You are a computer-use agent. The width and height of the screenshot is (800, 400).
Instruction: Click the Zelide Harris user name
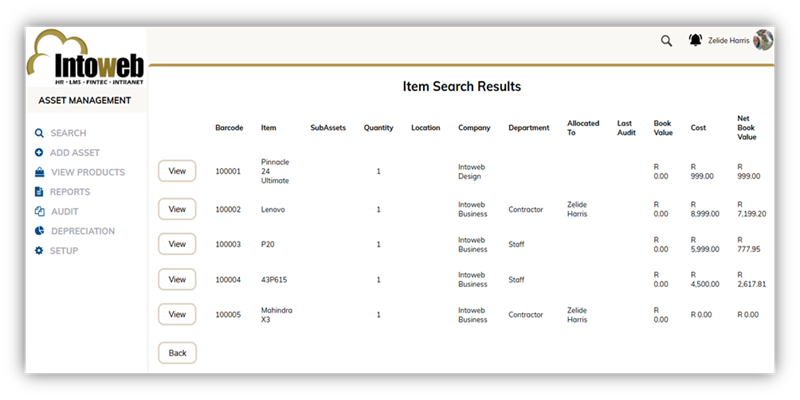729,40
